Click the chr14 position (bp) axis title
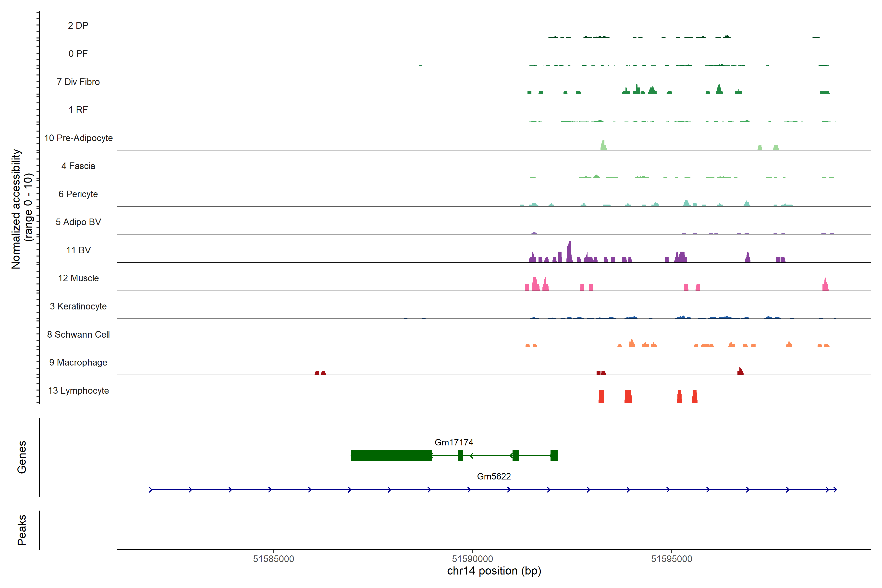 [494, 571]
